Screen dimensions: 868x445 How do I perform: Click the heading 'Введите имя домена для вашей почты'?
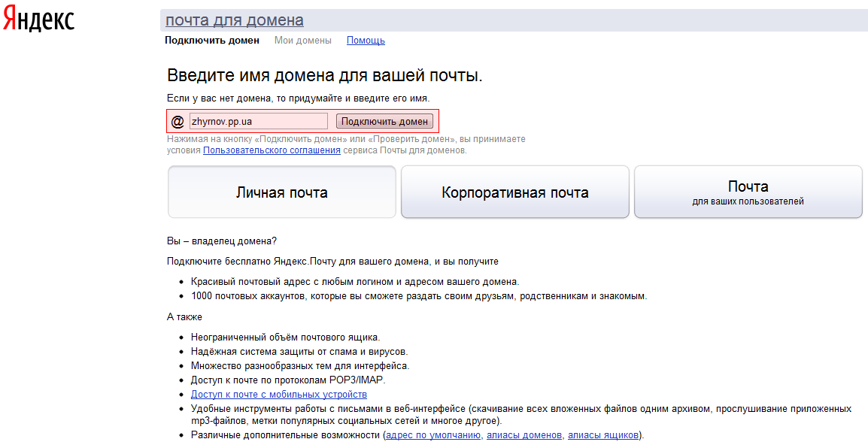(324, 76)
